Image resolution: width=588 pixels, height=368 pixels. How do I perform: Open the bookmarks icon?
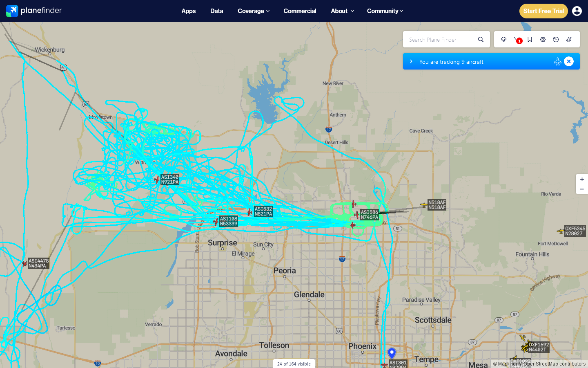[x=530, y=40]
